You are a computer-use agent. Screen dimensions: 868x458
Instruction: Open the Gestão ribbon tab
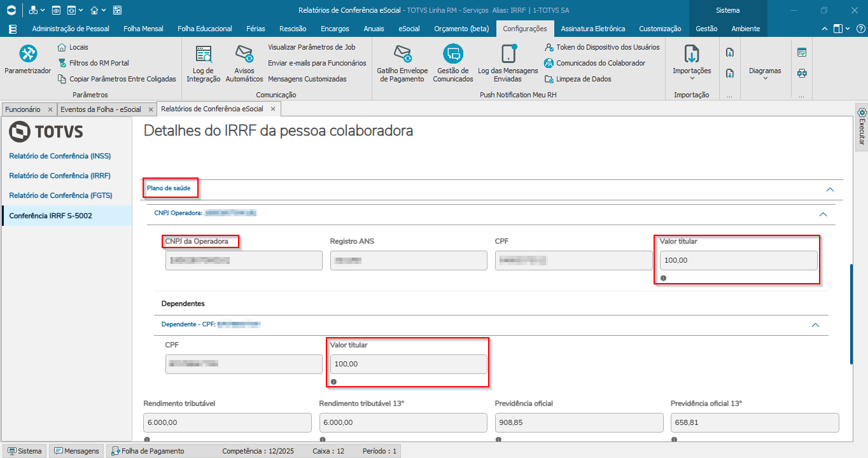click(706, 29)
